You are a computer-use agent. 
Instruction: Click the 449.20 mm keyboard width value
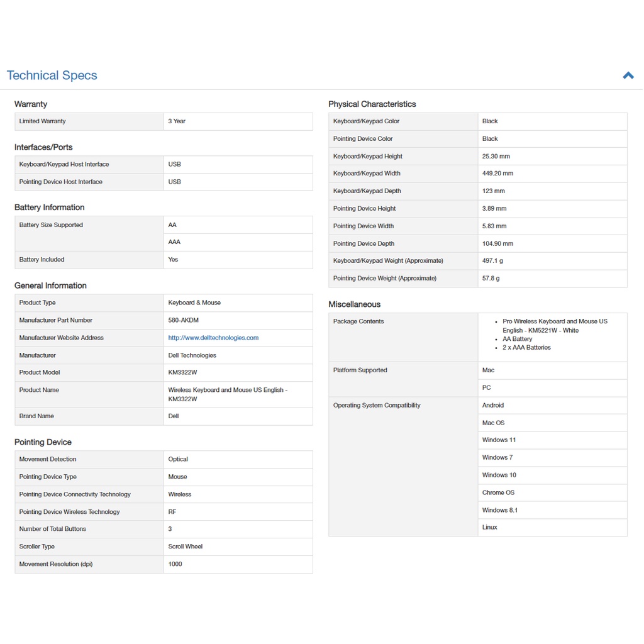(497, 174)
